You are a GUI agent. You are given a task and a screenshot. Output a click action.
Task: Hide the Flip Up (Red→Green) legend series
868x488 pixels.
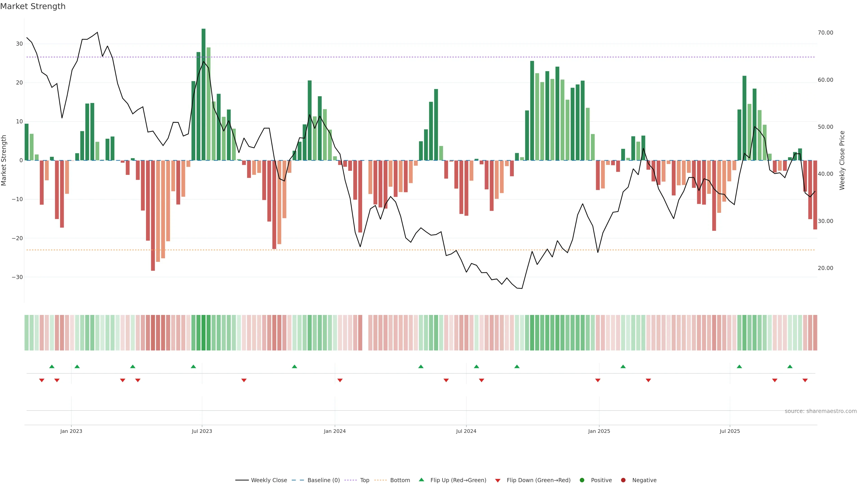pos(458,480)
